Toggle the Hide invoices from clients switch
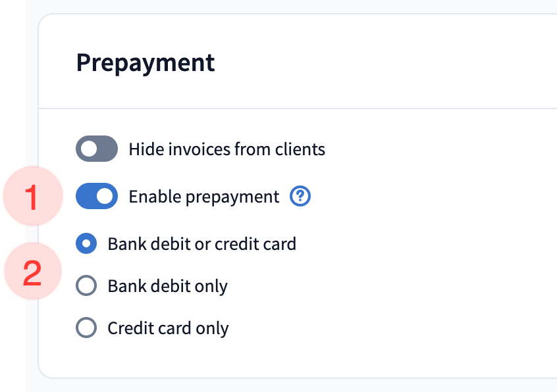Screen dimensions: 557x392 tap(97, 149)
